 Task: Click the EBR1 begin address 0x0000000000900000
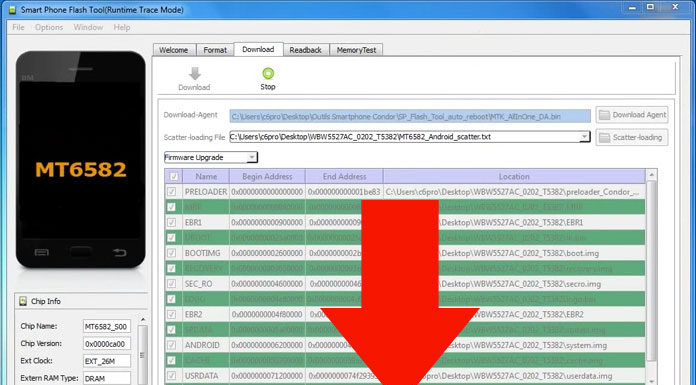click(x=267, y=222)
